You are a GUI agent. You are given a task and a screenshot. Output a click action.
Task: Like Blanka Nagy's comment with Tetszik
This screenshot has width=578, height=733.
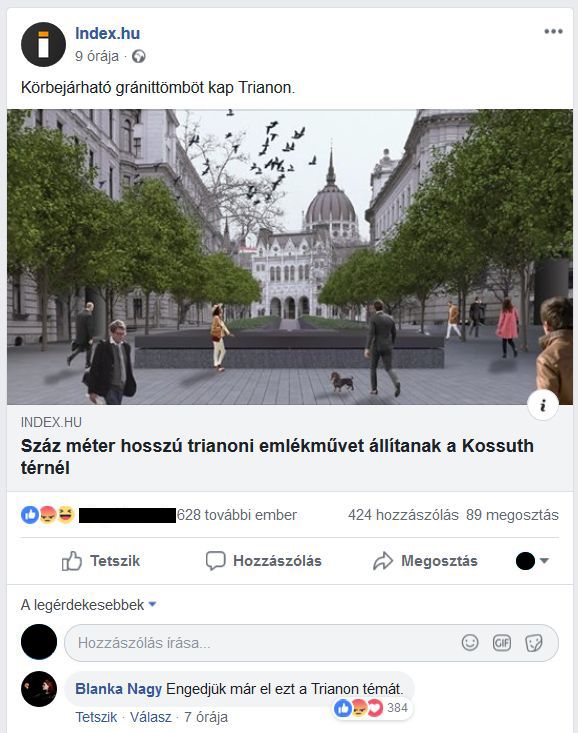tap(96, 717)
